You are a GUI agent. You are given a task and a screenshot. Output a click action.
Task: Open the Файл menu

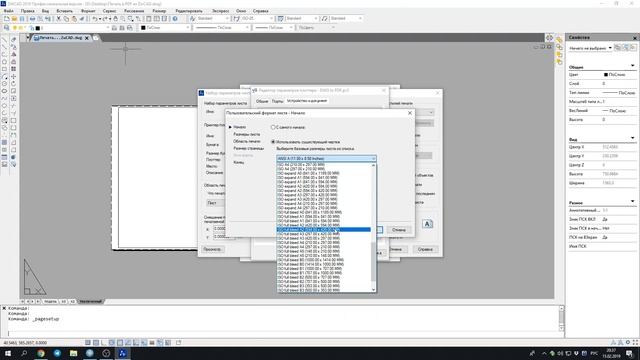point(9,11)
